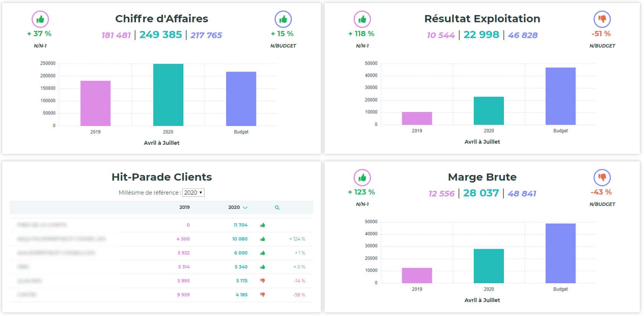644x316 pixels.
Task: Click Chiffre d'Affaires N/N-1 thumbs-up icon
Action: (x=40, y=19)
